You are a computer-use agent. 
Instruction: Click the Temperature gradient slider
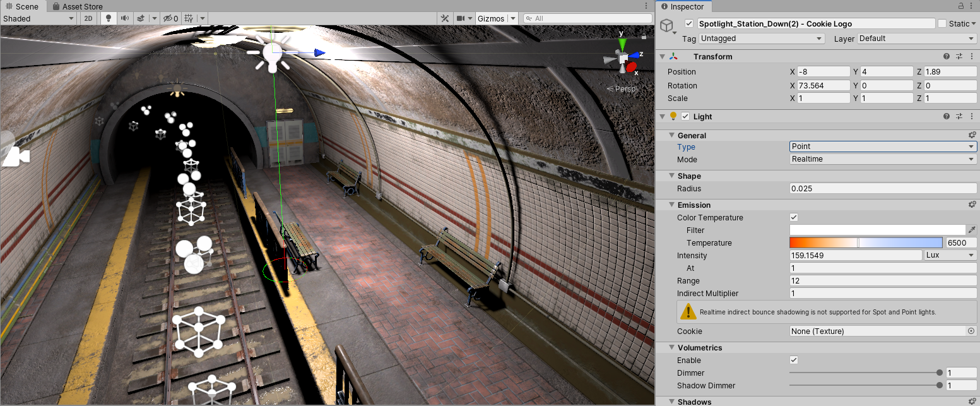(865, 243)
